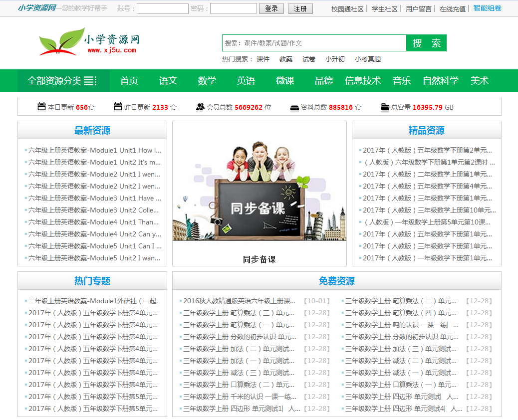The image size is (518, 420).
Task: Visit the 智能组卷 link at top
Action: point(487,8)
